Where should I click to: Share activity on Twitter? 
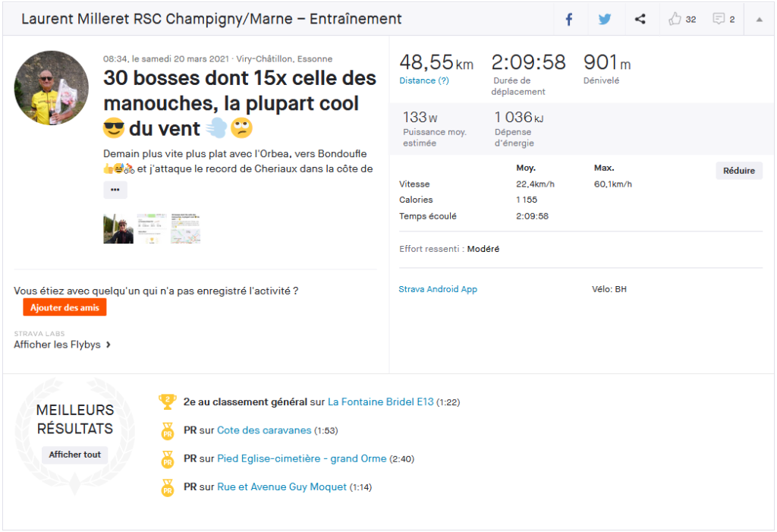click(x=604, y=19)
